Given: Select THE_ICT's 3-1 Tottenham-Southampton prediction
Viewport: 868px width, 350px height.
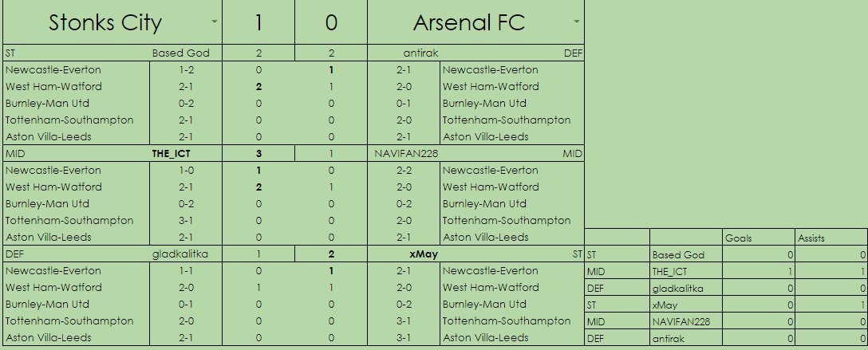Looking at the screenshot, I should pyautogui.click(x=185, y=220).
